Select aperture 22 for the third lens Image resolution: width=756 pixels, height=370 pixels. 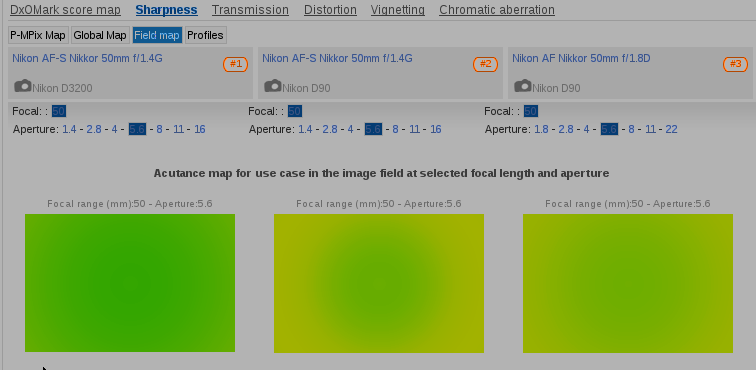point(671,129)
